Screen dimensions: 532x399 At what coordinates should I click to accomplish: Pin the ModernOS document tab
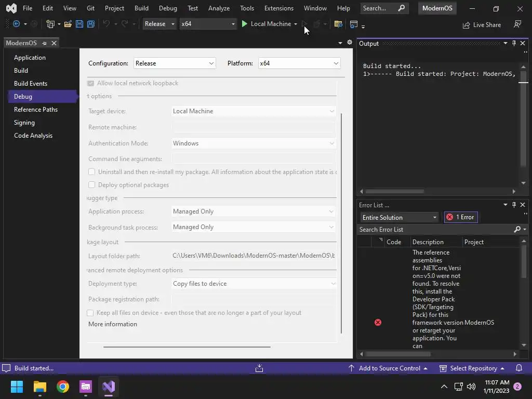pyautogui.click(x=44, y=43)
